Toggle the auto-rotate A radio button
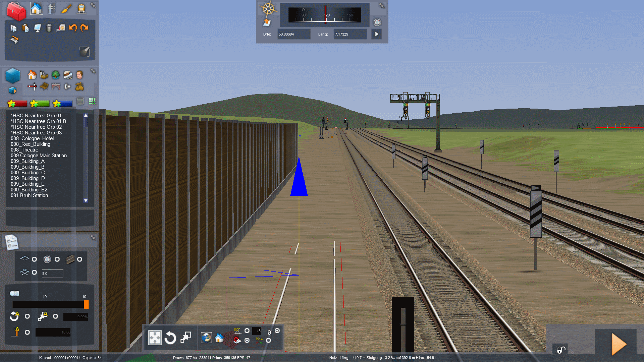The width and height of the screenshot is (644, 362). point(27,316)
